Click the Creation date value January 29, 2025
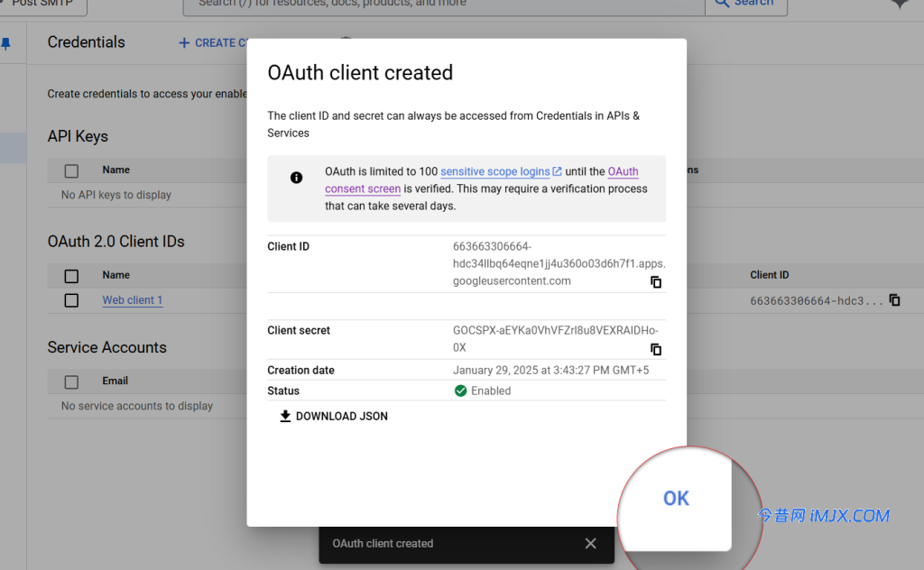 tap(550, 371)
